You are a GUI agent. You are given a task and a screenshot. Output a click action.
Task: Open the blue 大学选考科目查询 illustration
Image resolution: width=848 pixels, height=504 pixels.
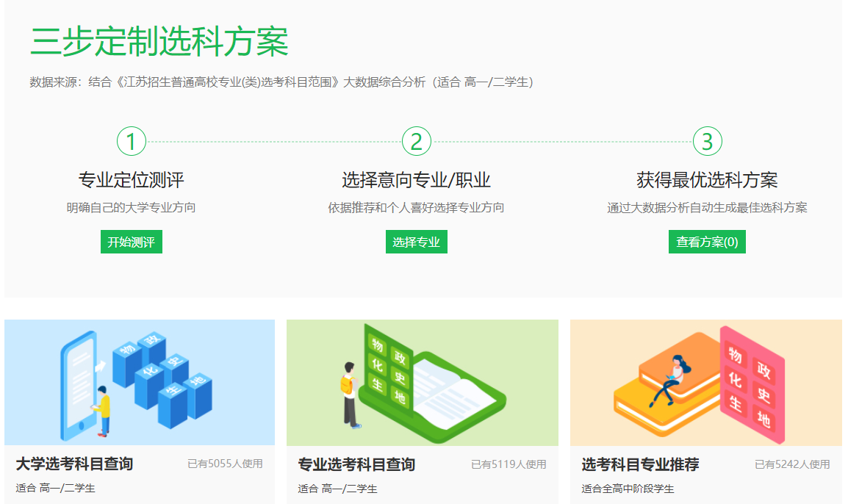click(140, 382)
